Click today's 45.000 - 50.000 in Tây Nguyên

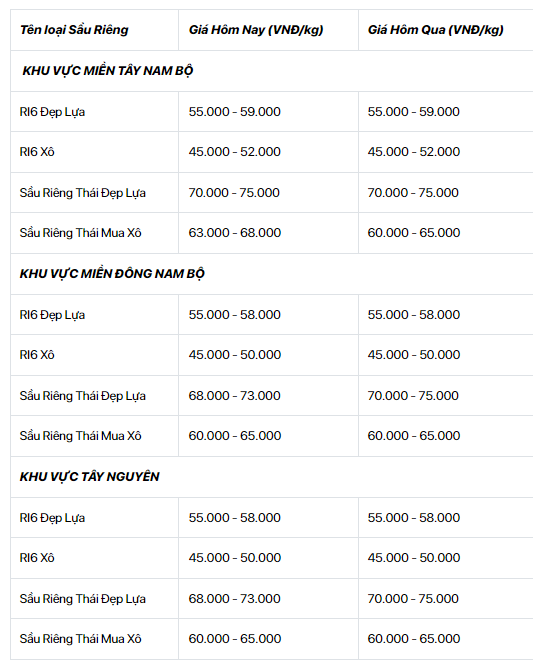(x=235, y=558)
